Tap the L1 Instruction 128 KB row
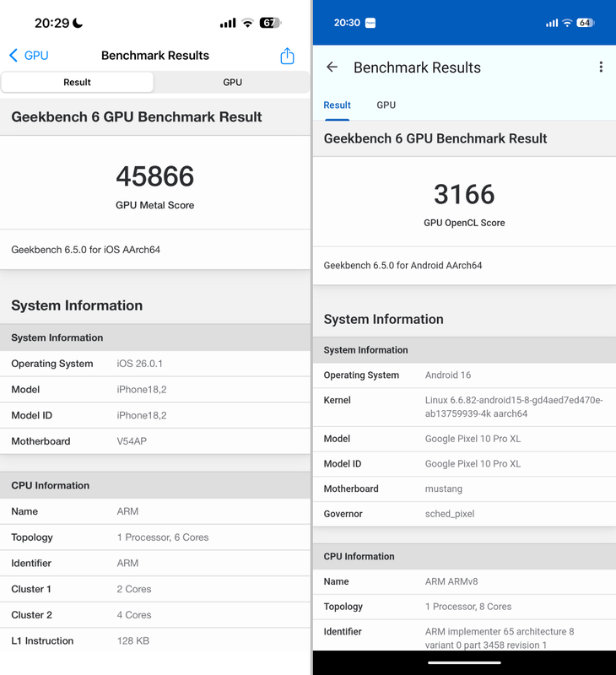Image resolution: width=616 pixels, height=675 pixels. (155, 641)
